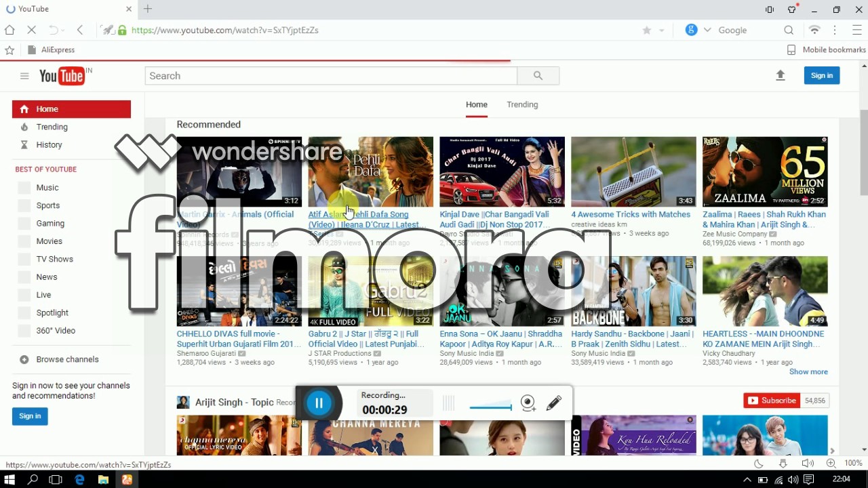Click the browser home icon

tap(9, 30)
